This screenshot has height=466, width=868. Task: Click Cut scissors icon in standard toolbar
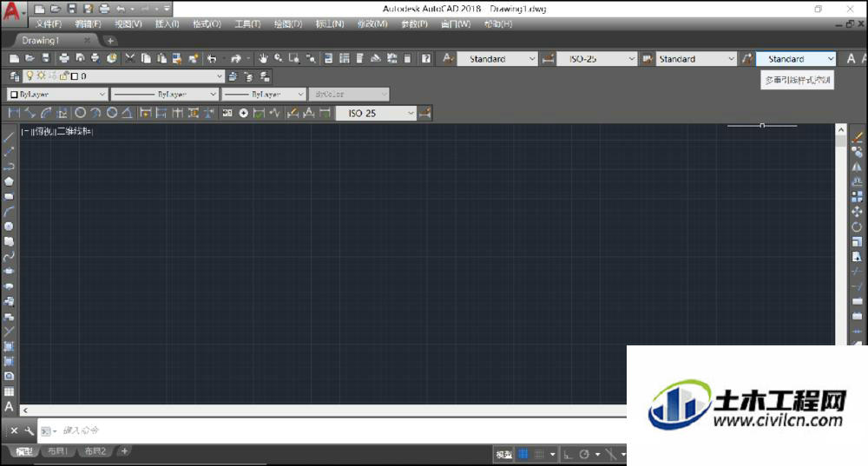coord(130,58)
